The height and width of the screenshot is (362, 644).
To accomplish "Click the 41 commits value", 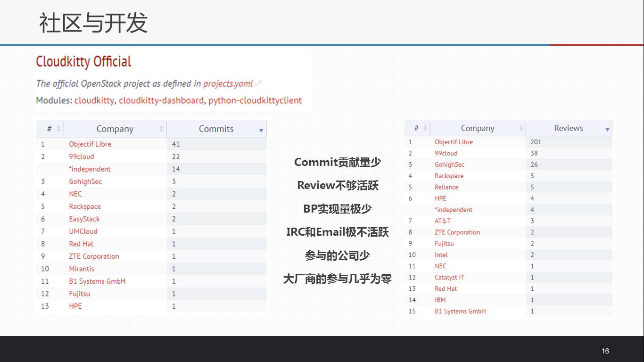I will pos(176,144).
